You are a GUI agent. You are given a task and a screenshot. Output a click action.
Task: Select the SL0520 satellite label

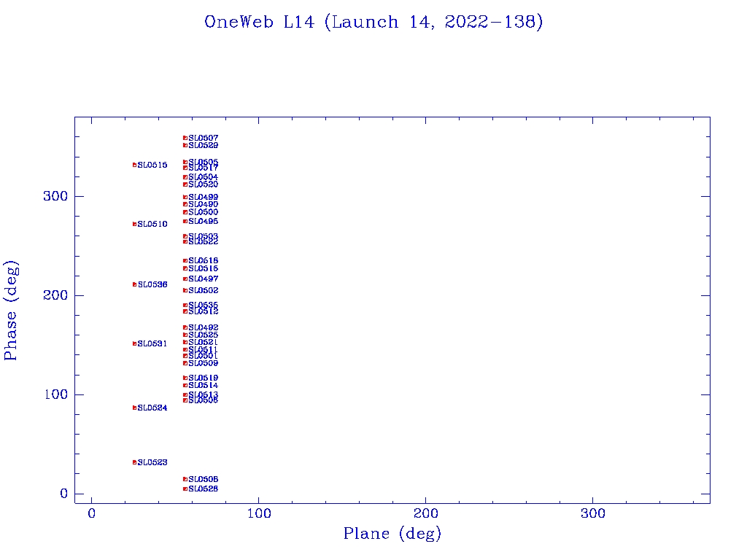click(x=204, y=184)
